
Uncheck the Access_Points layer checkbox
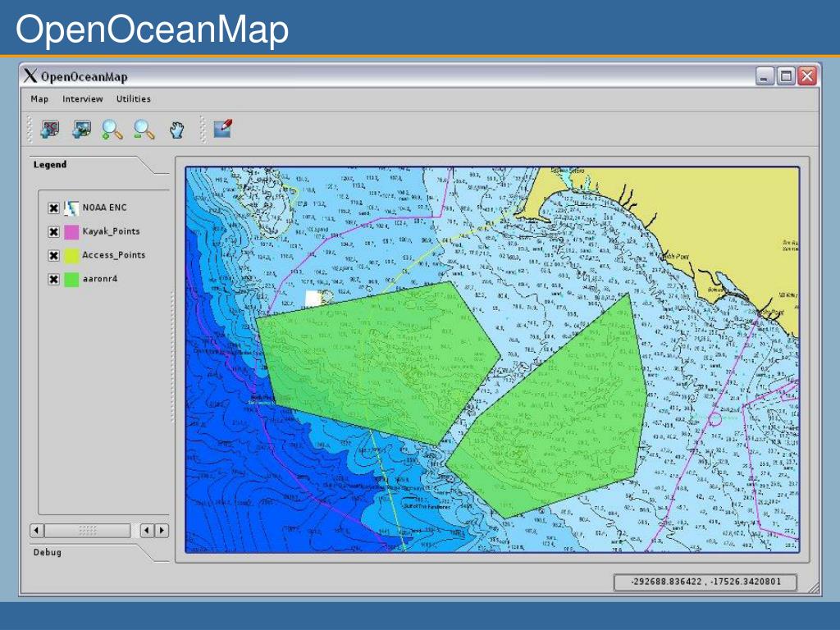tap(53, 256)
